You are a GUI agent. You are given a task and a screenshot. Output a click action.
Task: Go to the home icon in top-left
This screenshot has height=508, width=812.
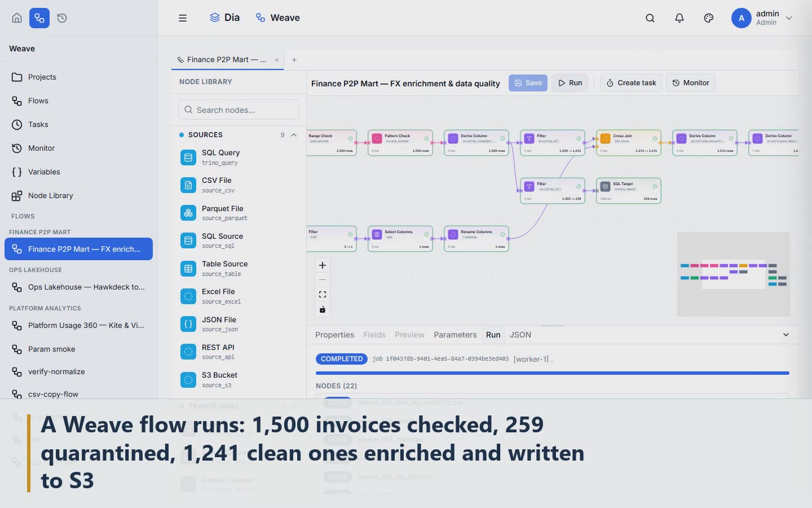coord(17,18)
